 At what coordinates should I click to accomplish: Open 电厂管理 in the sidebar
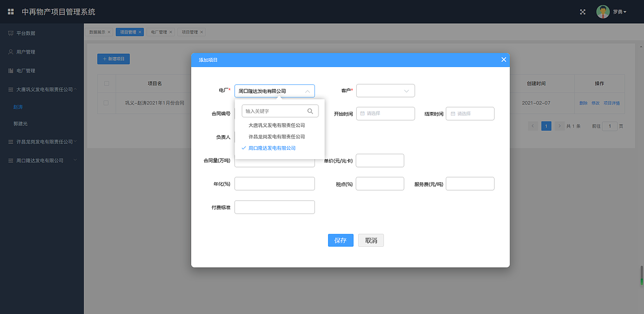click(x=42, y=70)
